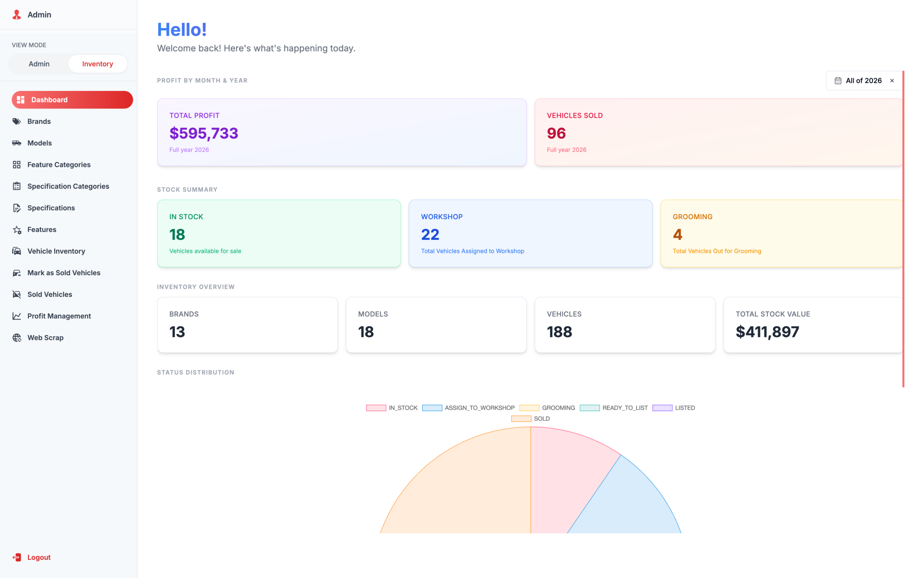The height and width of the screenshot is (578, 924).
Task: Click the Logout arrow icon
Action: 16,557
